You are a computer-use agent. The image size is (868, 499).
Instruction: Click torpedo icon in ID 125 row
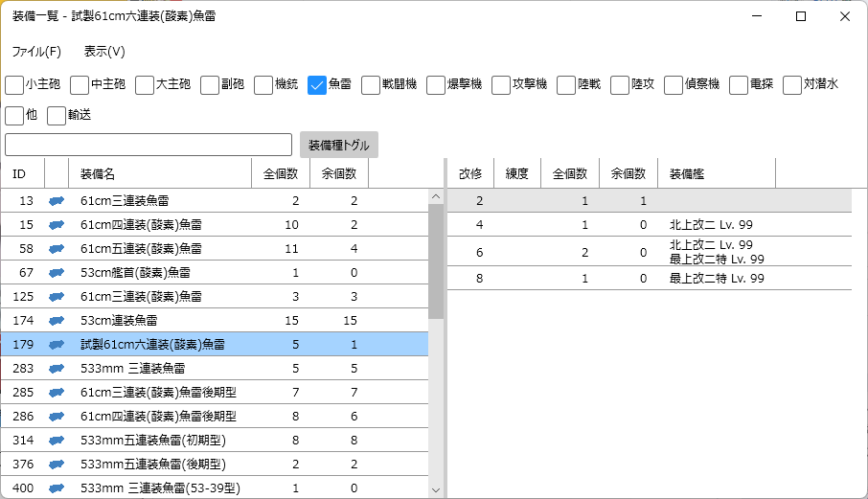pos(57,297)
